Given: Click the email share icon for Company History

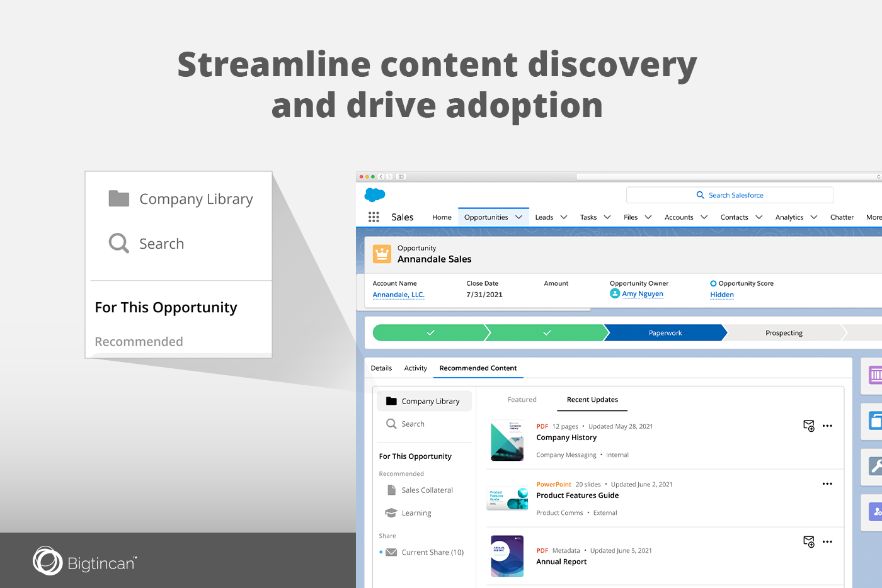Looking at the screenshot, I should click(809, 426).
